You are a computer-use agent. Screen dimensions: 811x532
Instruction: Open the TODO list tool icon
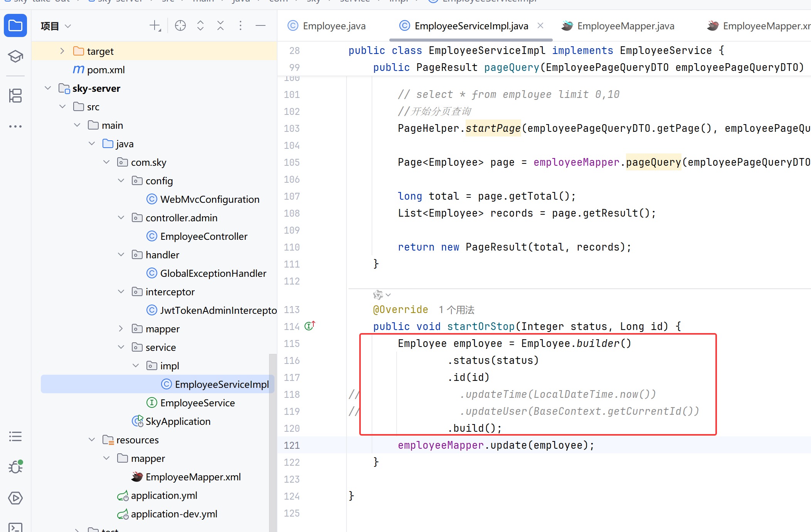click(15, 436)
